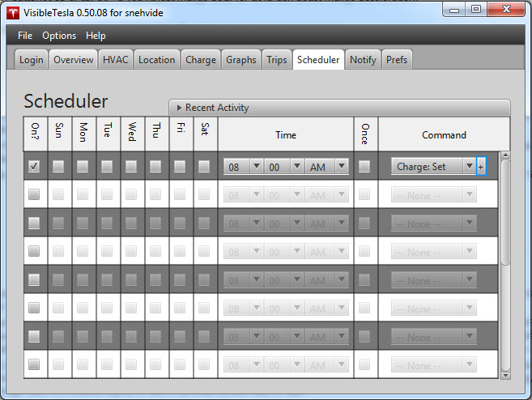Minimize the VisibleTesla window
The height and width of the screenshot is (400, 532).
click(454, 10)
